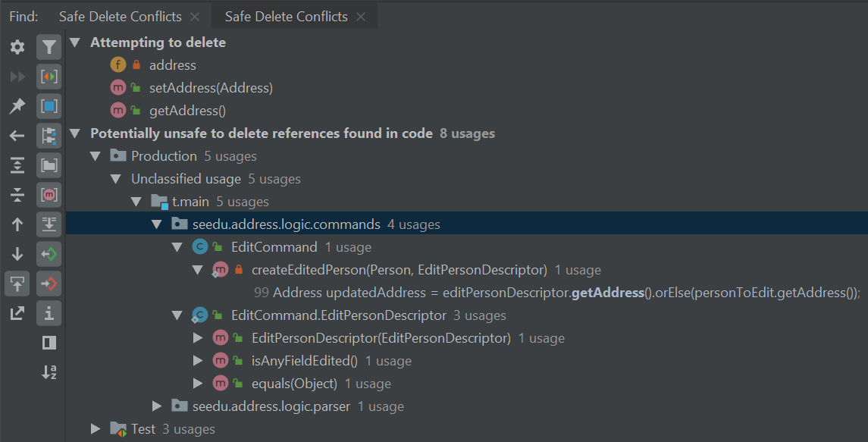This screenshot has height=442, width=868.
Task: Open the settings gear in Find toolbar
Action: pyautogui.click(x=17, y=48)
